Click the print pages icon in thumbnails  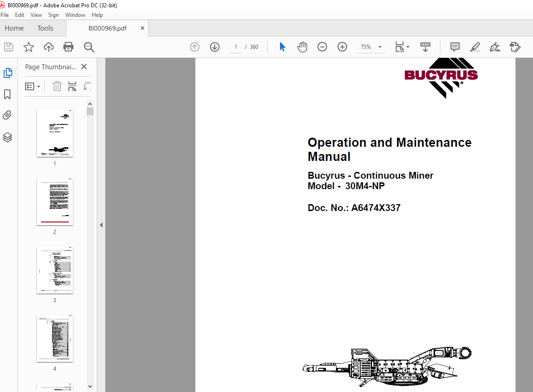72,86
